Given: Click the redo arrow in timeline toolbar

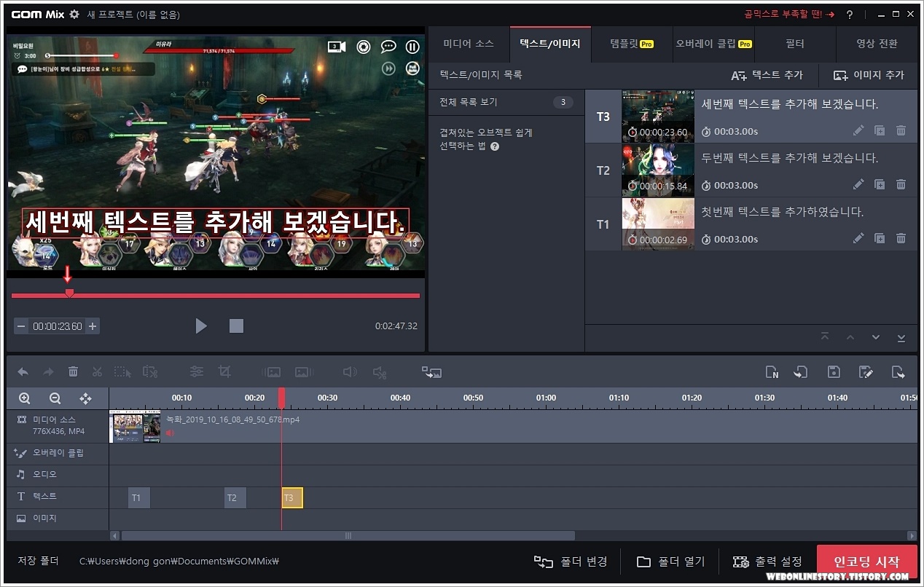Looking at the screenshot, I should tap(48, 372).
